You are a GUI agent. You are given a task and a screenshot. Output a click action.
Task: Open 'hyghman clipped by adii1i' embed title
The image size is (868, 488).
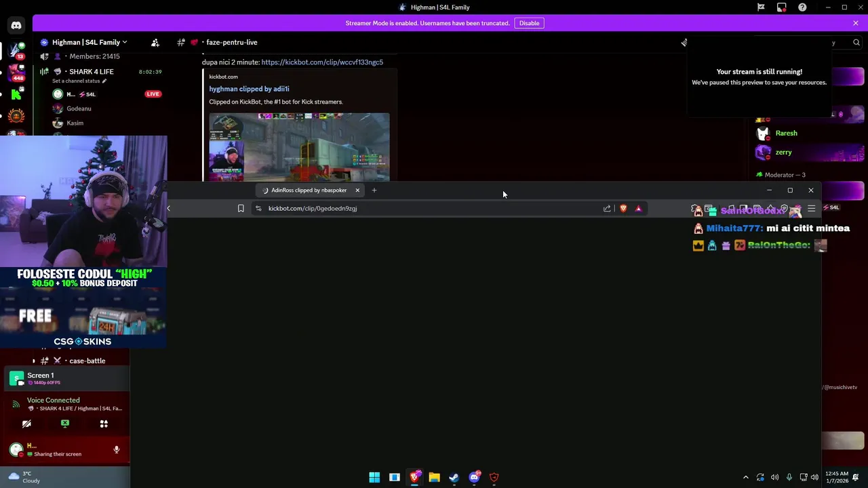click(249, 89)
